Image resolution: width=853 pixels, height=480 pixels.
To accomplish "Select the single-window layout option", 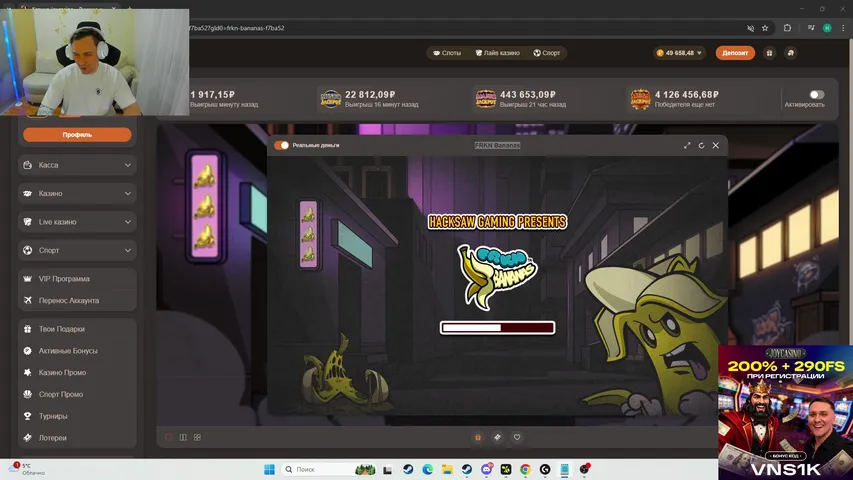I will [168, 437].
